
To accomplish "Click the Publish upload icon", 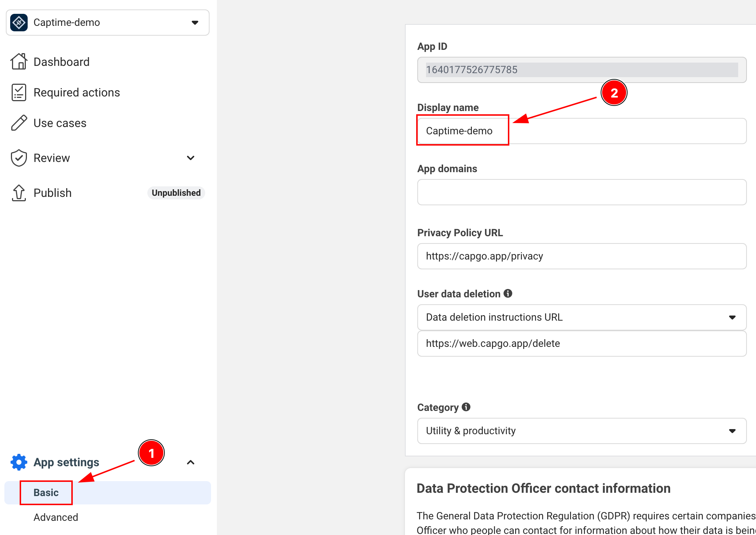I will [x=19, y=193].
